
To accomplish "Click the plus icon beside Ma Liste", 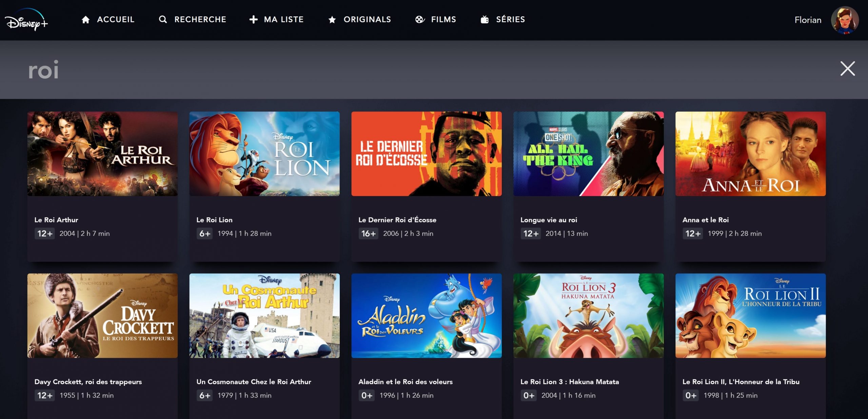I will (253, 19).
